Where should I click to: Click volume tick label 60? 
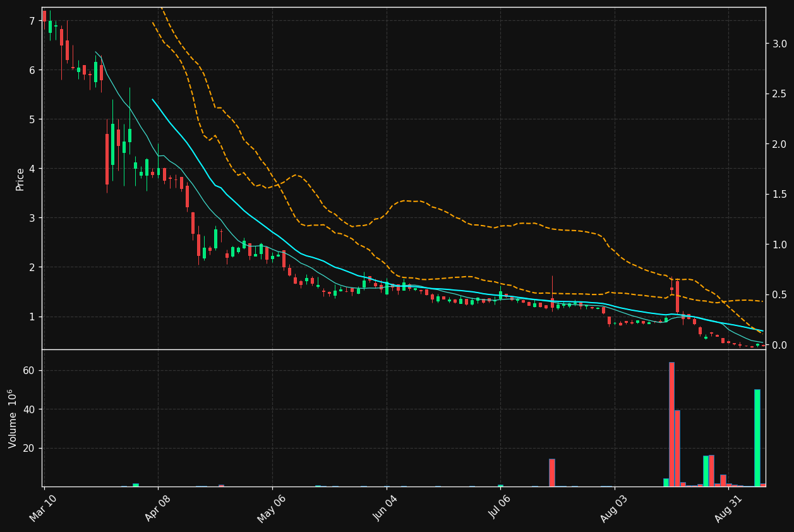[30, 371]
